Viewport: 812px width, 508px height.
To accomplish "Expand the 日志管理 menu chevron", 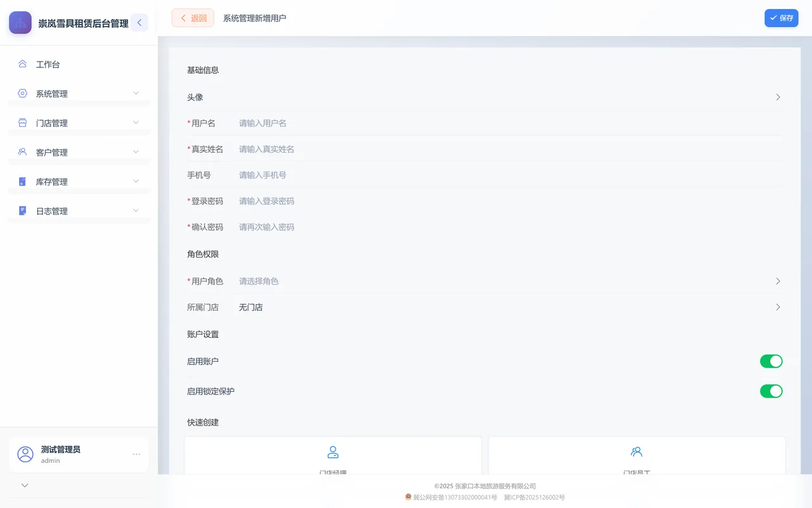I will 136,210.
